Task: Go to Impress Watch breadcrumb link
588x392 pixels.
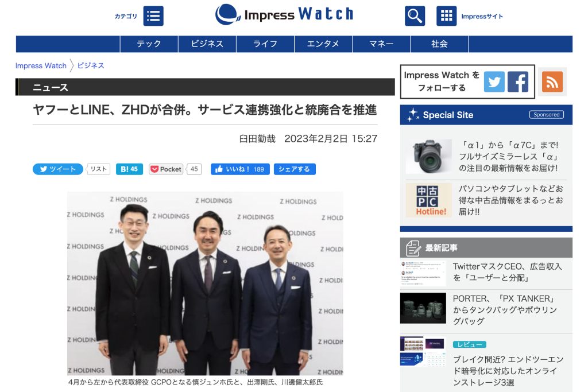Action: (x=41, y=65)
